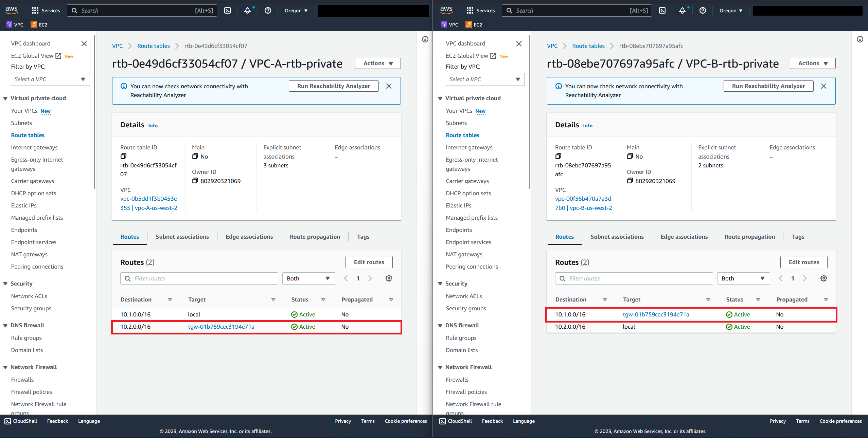Copy Owner ID in VPC-A details
The width and height of the screenshot is (868, 438).
point(195,181)
